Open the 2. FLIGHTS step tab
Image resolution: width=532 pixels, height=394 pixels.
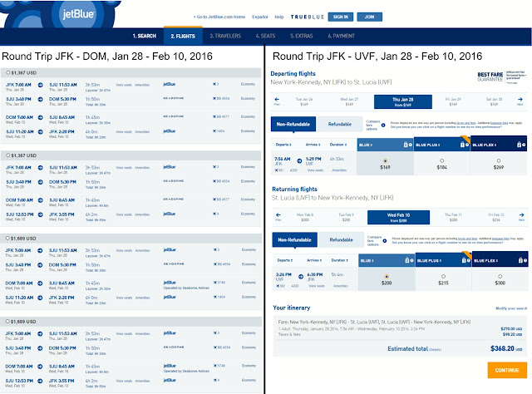tap(183, 36)
